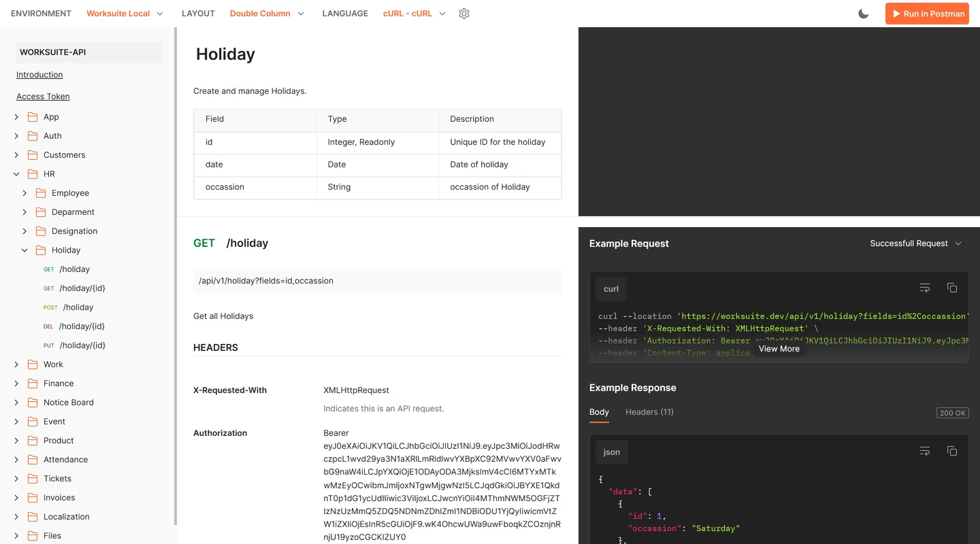Collapse the Holiday folder chevron

pyautogui.click(x=24, y=250)
